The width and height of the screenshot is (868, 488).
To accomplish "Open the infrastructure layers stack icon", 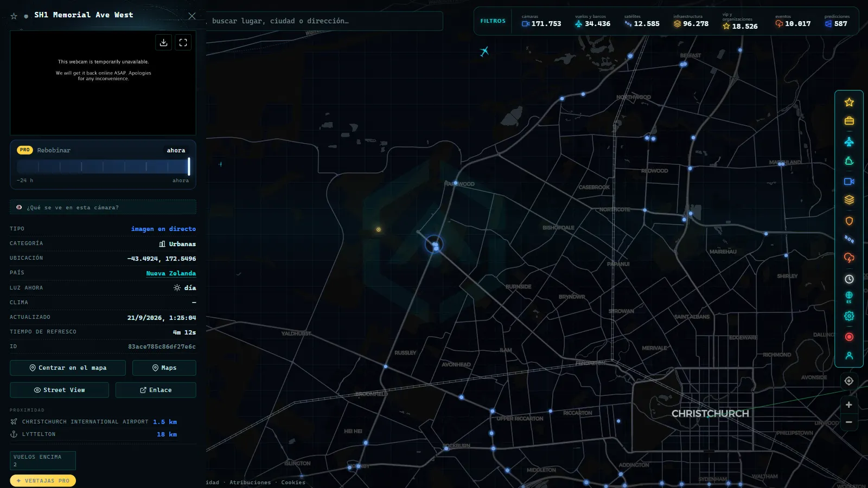I will (x=849, y=200).
